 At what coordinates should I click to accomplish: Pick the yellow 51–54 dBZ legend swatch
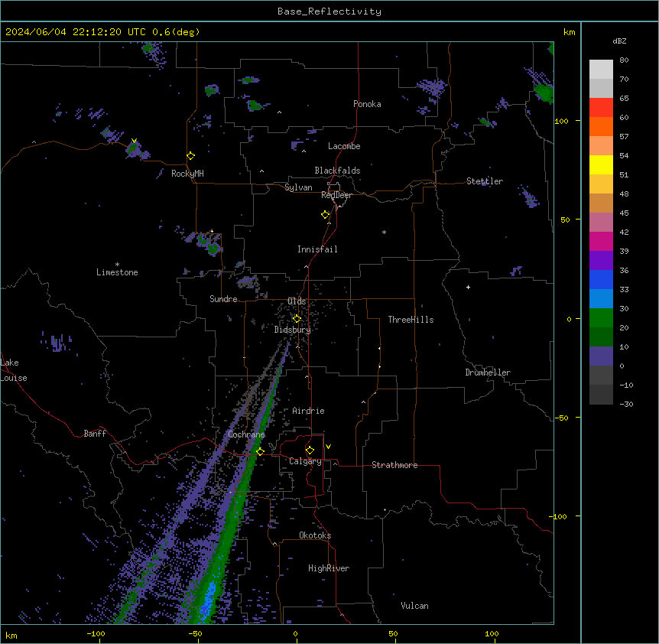pos(601,164)
